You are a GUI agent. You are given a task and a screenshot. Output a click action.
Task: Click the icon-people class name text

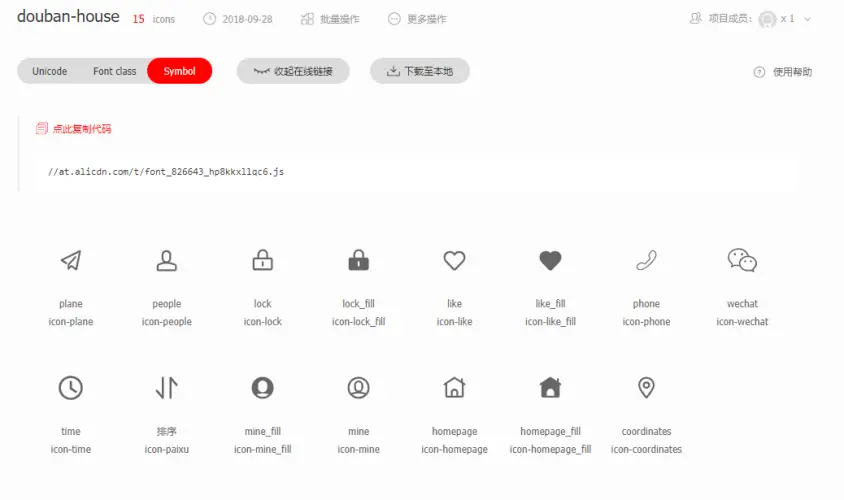[x=166, y=321]
